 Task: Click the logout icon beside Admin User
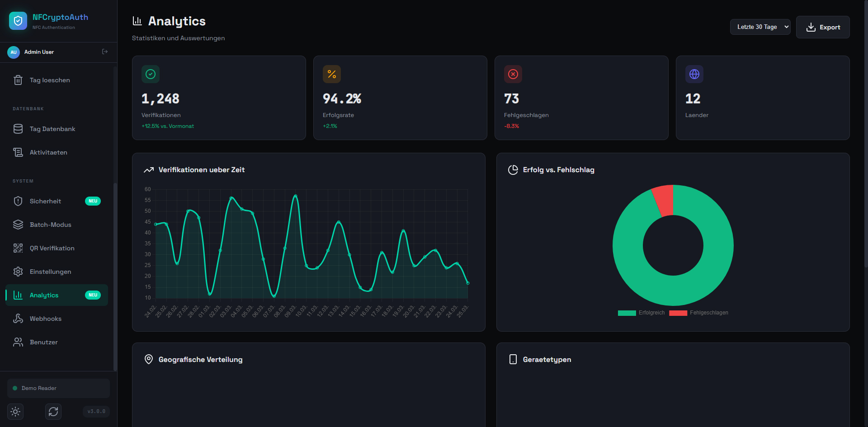(x=105, y=52)
